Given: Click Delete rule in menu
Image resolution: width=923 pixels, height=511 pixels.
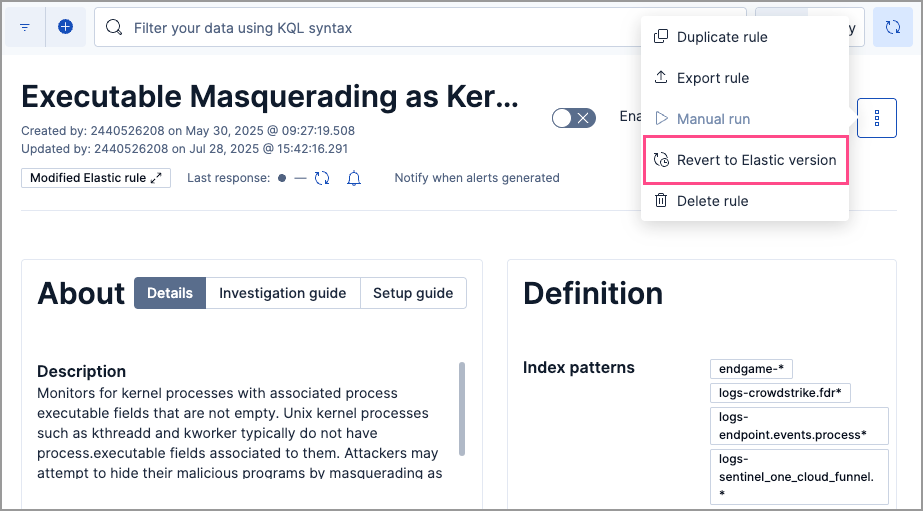Looking at the screenshot, I should point(712,201).
